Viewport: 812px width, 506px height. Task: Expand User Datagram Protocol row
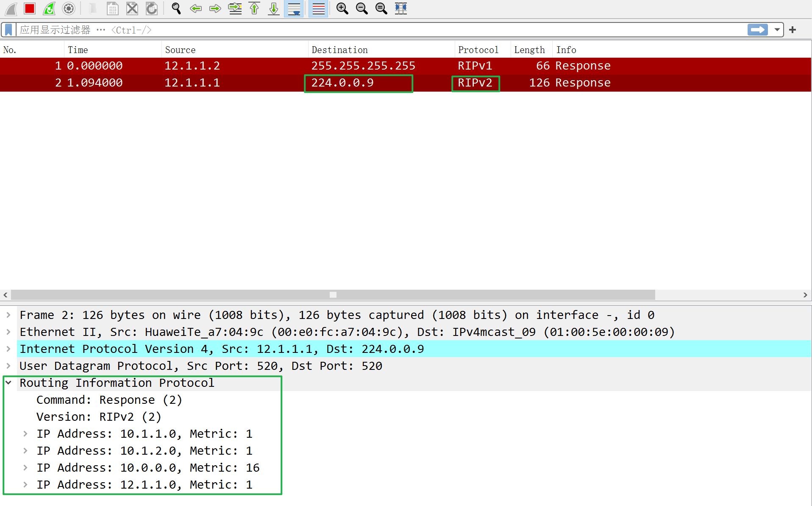pos(8,366)
